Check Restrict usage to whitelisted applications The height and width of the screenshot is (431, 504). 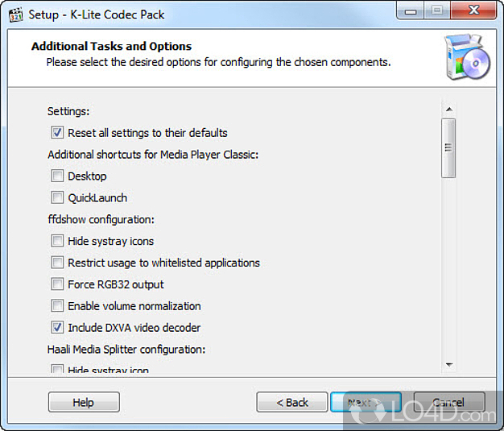pos(57,263)
